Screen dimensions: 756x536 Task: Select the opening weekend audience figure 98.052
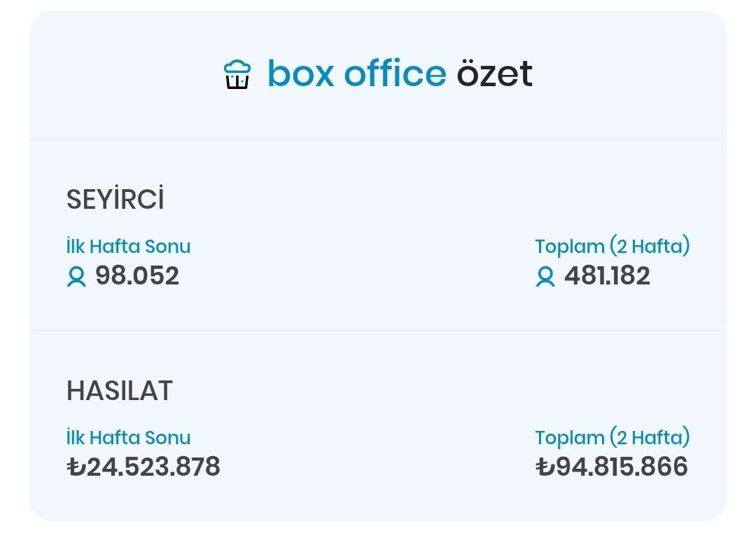pos(137,276)
